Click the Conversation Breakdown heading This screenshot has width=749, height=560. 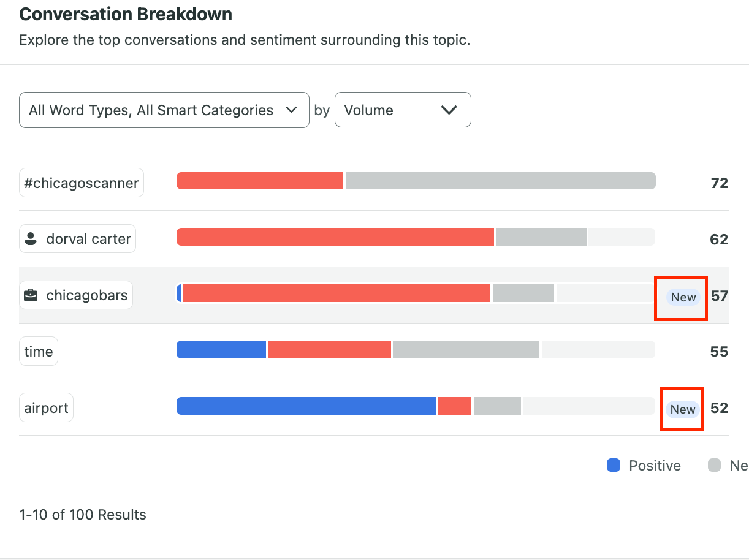pyautogui.click(x=125, y=14)
